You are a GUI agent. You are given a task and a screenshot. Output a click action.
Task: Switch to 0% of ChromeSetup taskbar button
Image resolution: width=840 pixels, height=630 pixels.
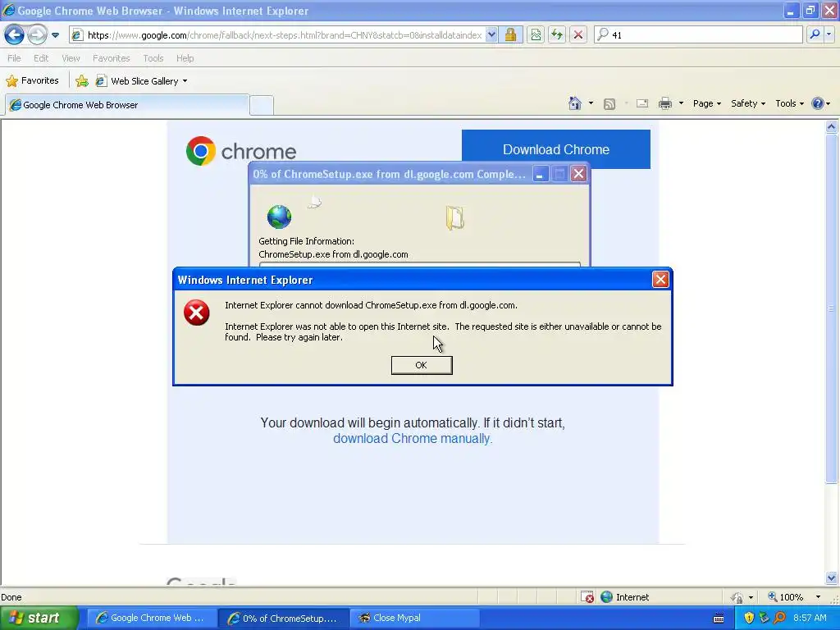point(283,619)
